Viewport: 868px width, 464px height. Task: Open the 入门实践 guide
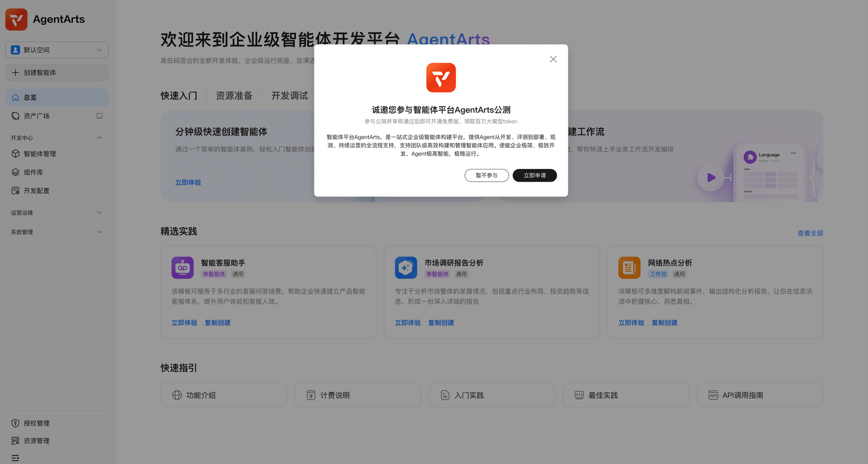tap(492, 395)
